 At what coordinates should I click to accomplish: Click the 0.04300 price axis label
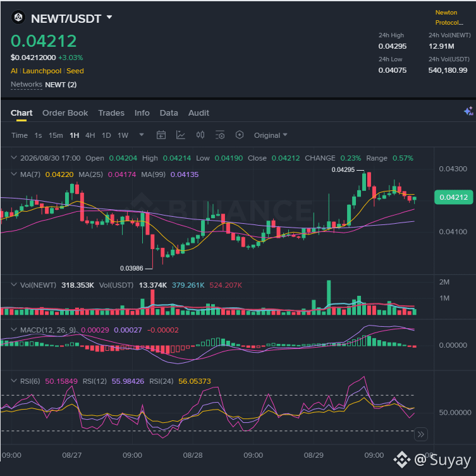(453, 169)
